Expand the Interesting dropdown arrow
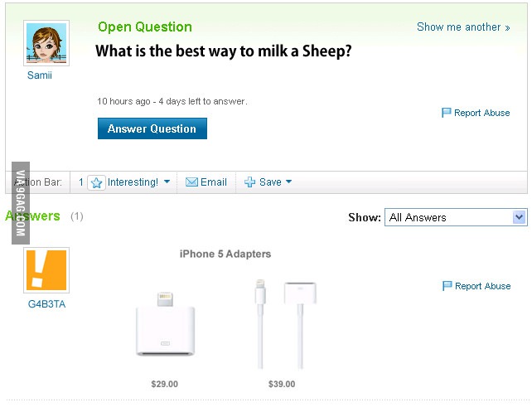This screenshot has width=532, height=407. [x=167, y=182]
